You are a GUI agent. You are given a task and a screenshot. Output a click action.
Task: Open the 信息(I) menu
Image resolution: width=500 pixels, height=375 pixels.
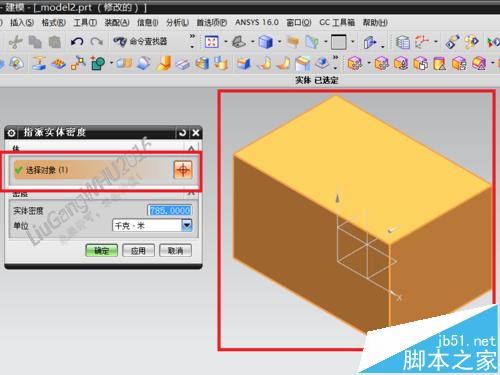coord(148,23)
